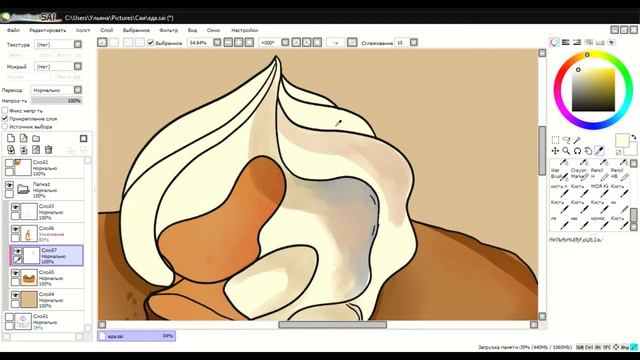
Task: Hide the Слой4 layer
Action: coord(16,295)
